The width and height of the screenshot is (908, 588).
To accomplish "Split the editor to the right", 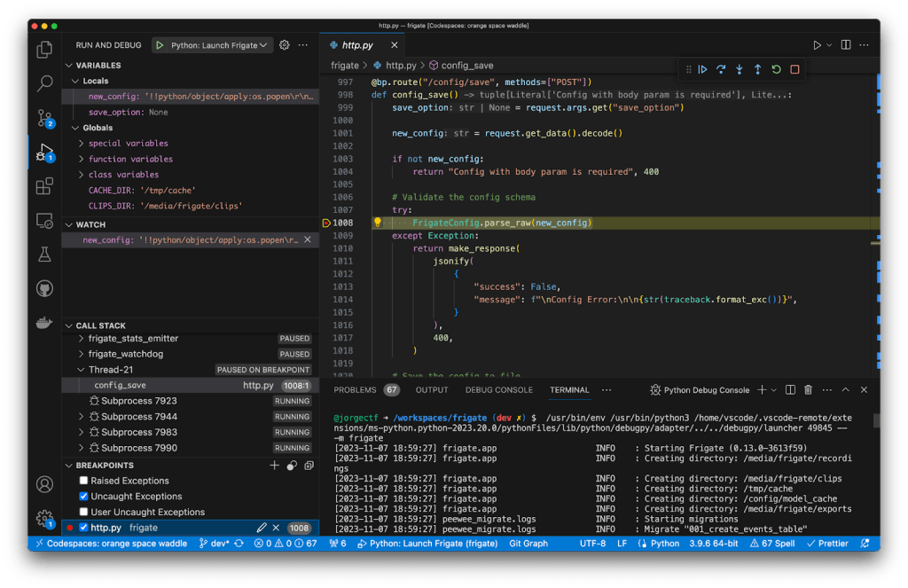I will [x=846, y=44].
